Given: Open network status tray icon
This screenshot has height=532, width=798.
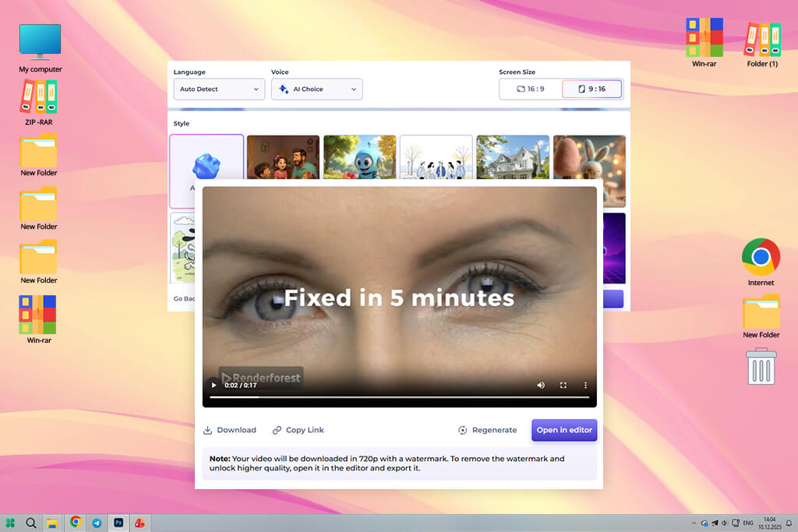Looking at the screenshot, I should (736, 523).
